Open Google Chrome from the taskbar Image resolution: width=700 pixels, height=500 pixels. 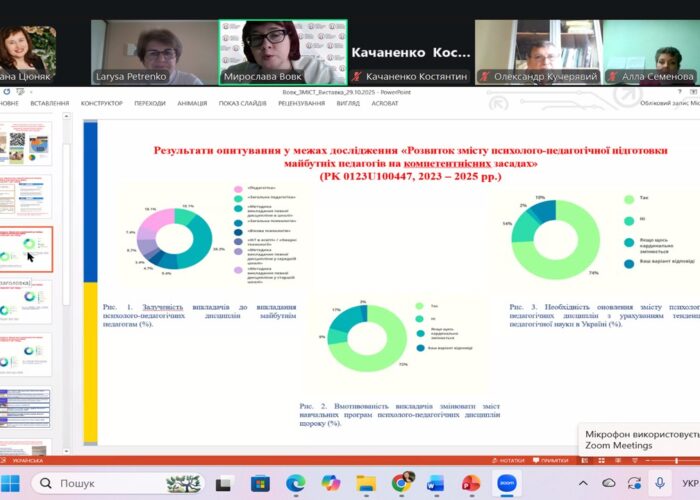click(x=400, y=483)
